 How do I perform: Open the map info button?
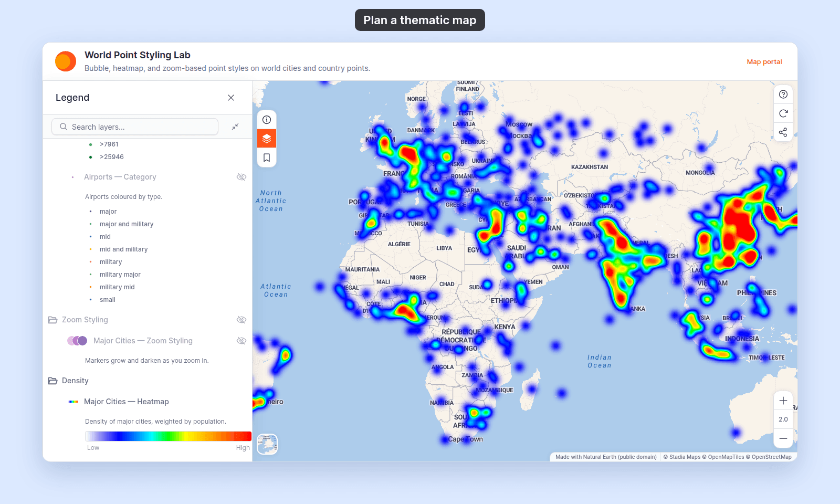coord(267,120)
